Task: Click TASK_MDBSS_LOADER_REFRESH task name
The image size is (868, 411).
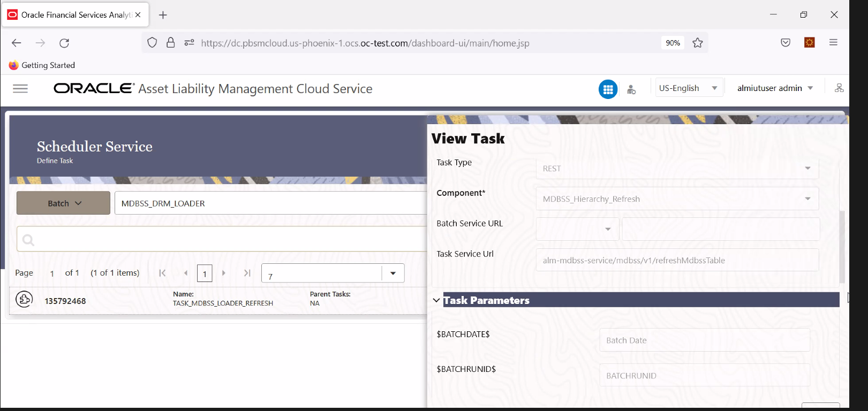Action: tap(223, 303)
